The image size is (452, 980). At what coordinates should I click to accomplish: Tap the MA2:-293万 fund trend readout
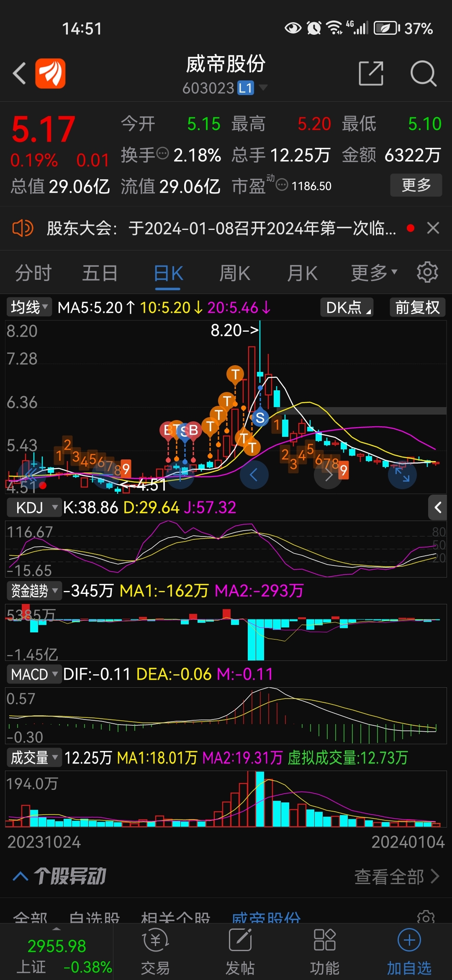259,591
